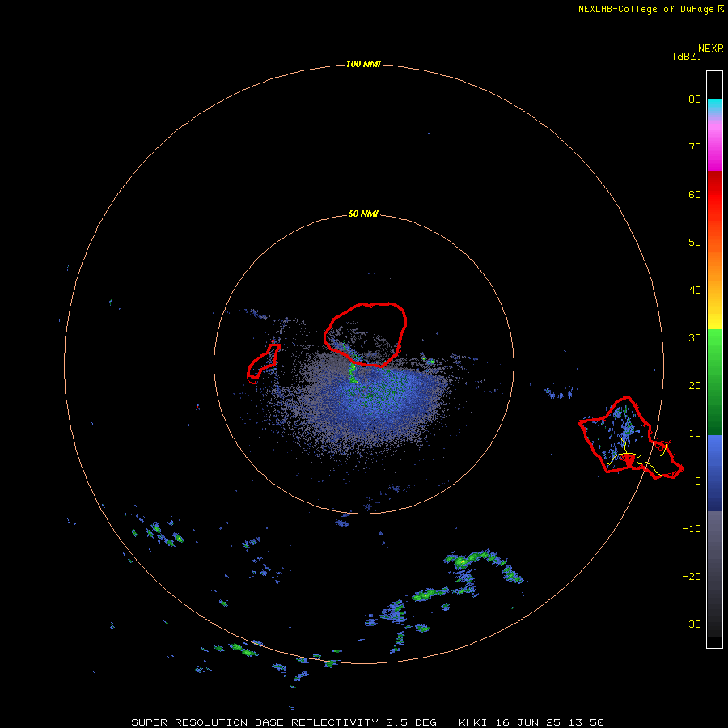This screenshot has width=728, height=728.
Task: Click the 80 value on the dBZ scale
Action: pyautogui.click(x=695, y=99)
